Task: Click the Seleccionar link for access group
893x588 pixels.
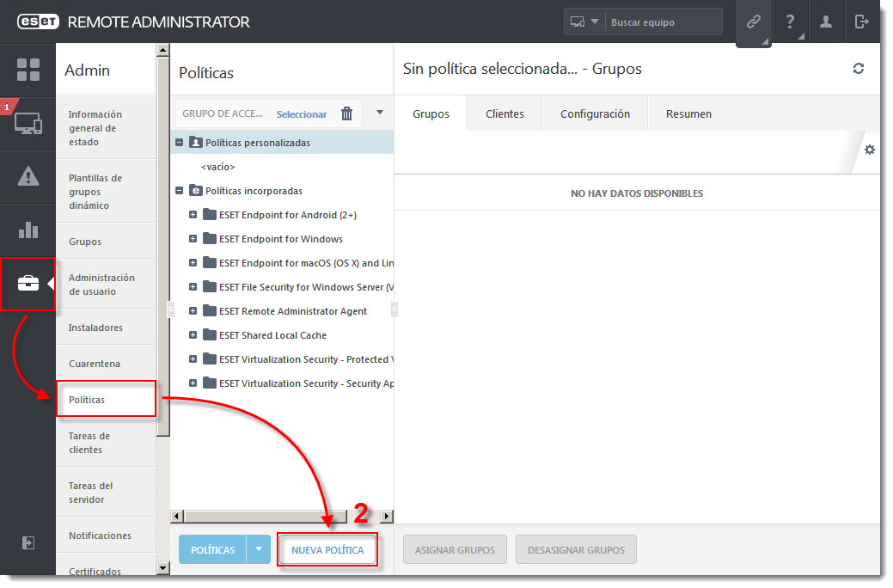Action: [x=303, y=113]
